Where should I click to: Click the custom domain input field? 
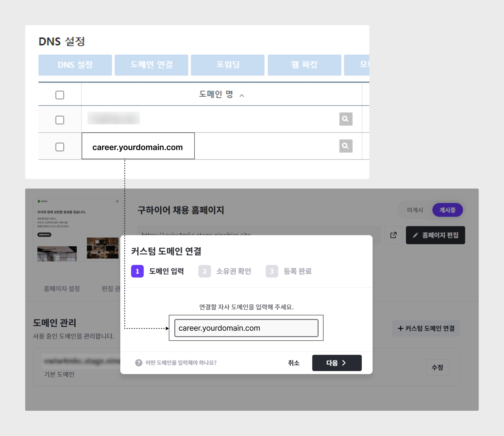click(x=246, y=328)
